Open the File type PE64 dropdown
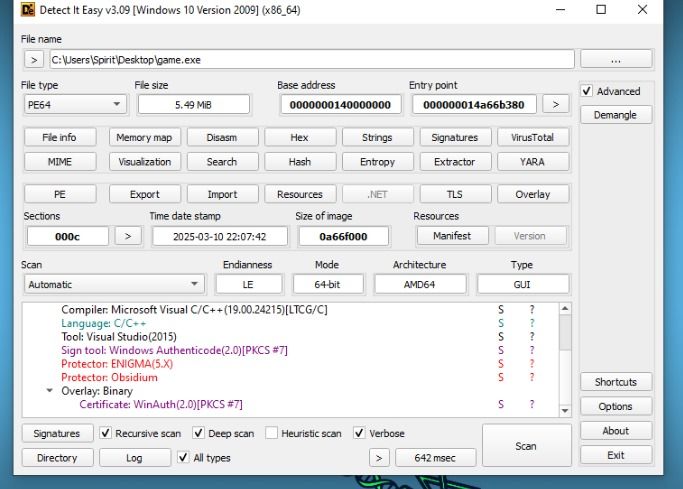The width and height of the screenshot is (683, 489). coord(75,104)
